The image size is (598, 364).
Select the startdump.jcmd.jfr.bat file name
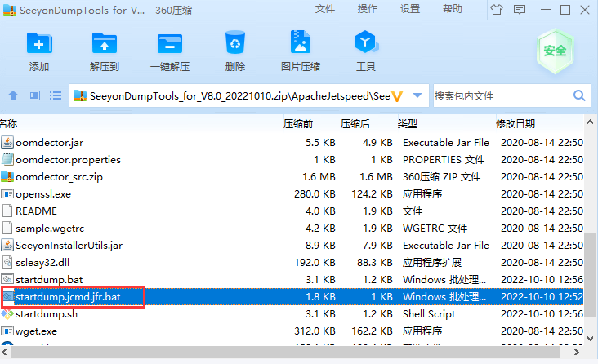68,296
